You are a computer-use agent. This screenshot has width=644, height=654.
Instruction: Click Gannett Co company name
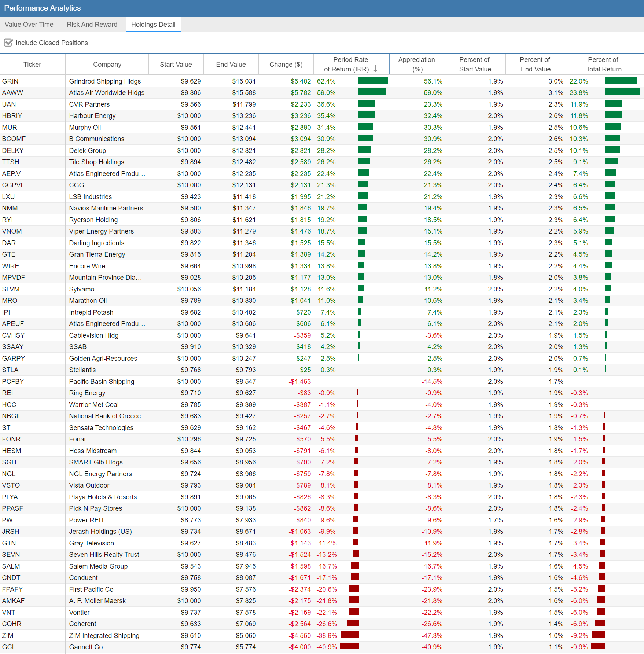86,647
